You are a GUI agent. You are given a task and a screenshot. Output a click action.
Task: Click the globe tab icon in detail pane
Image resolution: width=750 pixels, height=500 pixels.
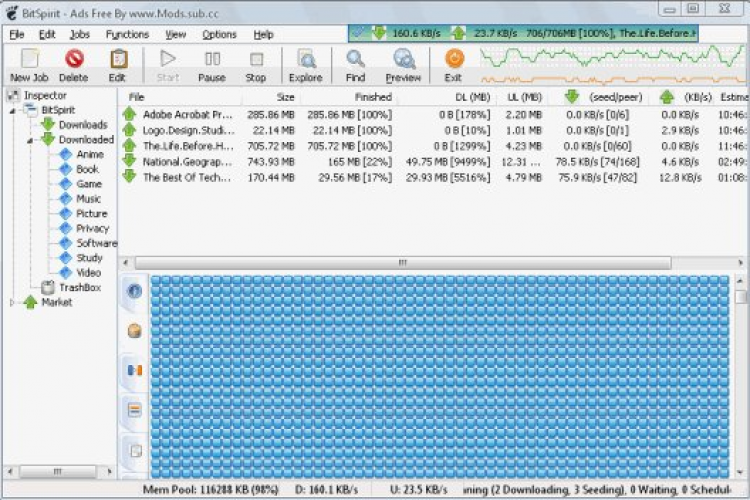pyautogui.click(x=134, y=290)
